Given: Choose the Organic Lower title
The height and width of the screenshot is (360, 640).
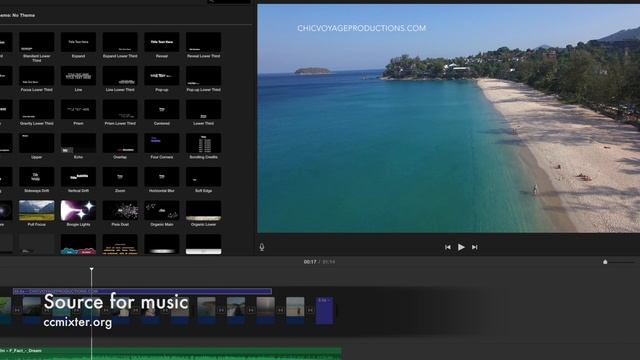Looking at the screenshot, I should (x=203, y=211).
